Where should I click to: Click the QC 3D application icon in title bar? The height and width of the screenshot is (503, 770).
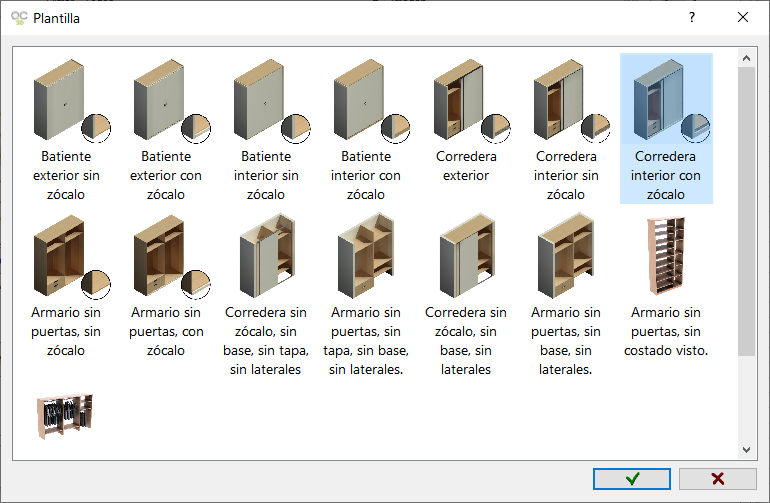[x=19, y=18]
